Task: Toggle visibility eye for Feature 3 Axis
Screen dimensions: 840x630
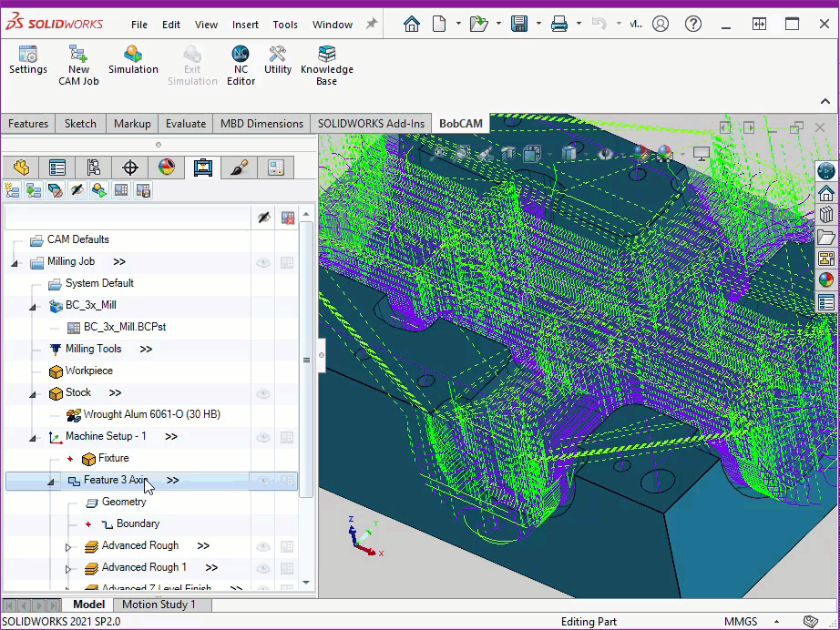Action: coord(263,481)
